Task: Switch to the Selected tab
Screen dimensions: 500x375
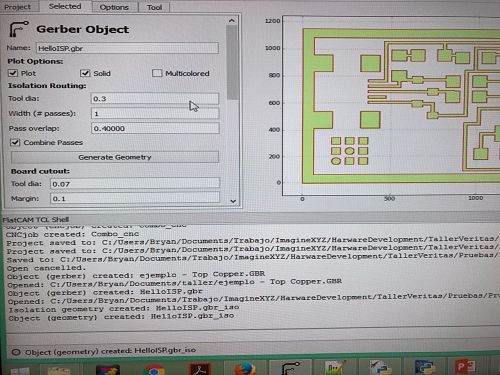Action: point(65,6)
